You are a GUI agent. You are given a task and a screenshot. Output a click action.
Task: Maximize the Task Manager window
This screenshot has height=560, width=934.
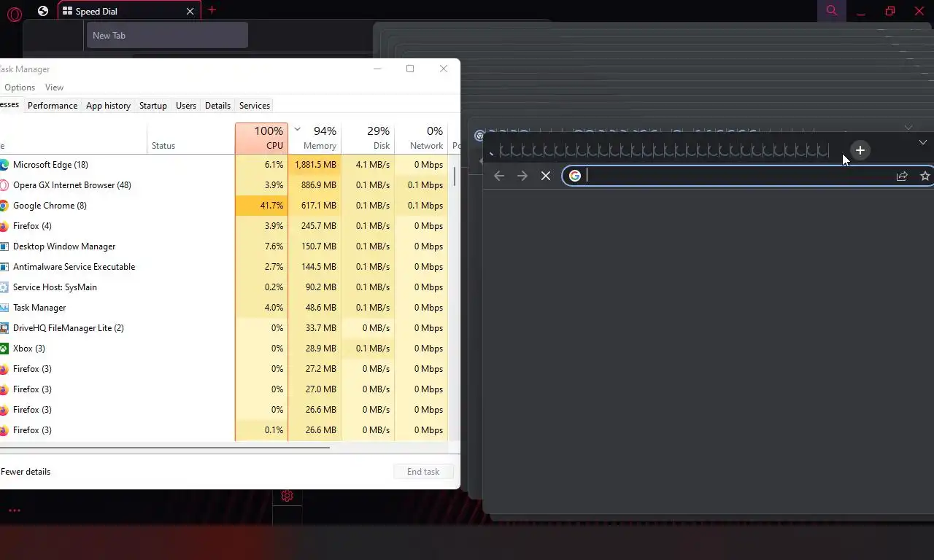coord(410,69)
